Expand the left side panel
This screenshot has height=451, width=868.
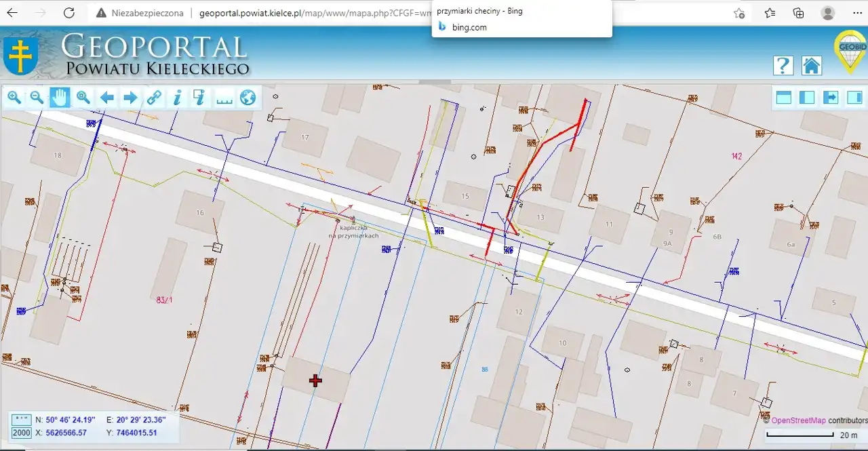(x=807, y=98)
